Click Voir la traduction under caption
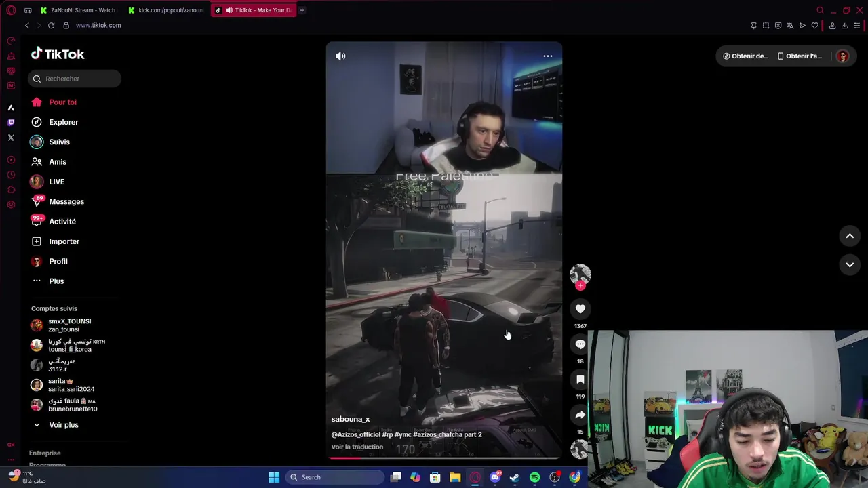868x488 pixels. 357,447
